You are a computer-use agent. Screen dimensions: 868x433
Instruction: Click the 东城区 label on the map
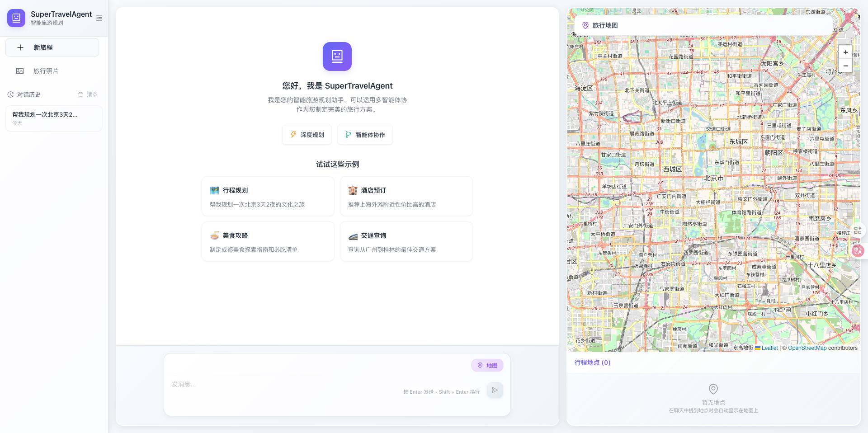click(739, 141)
